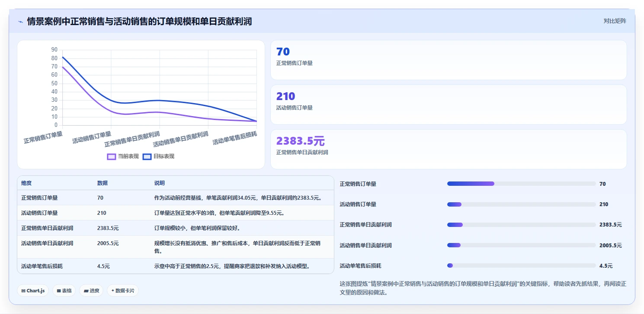644x314 pixels.
Task: Select the 210 活动销售订单量 data card
Action: [449, 105]
